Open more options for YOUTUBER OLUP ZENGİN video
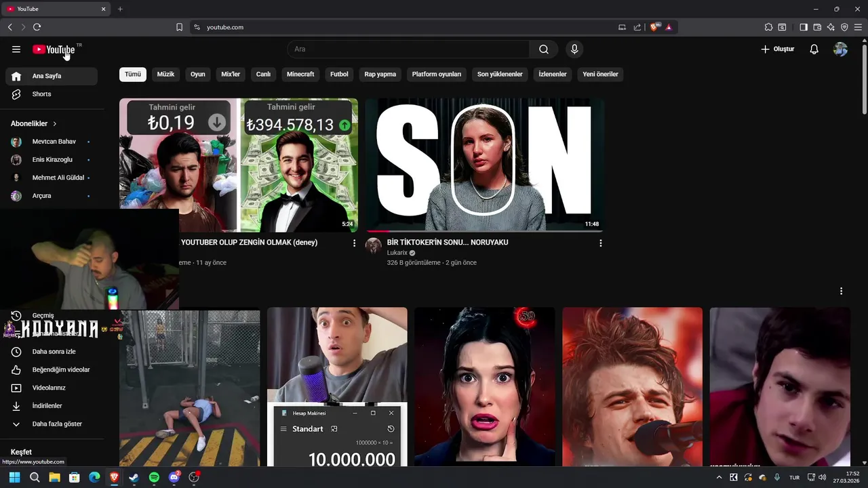This screenshot has height=488, width=868. 354,243
